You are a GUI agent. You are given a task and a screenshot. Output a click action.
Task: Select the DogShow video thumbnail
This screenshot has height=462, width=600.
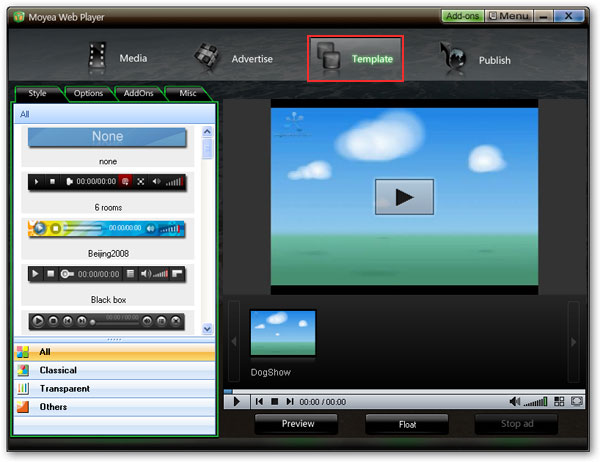(x=283, y=333)
